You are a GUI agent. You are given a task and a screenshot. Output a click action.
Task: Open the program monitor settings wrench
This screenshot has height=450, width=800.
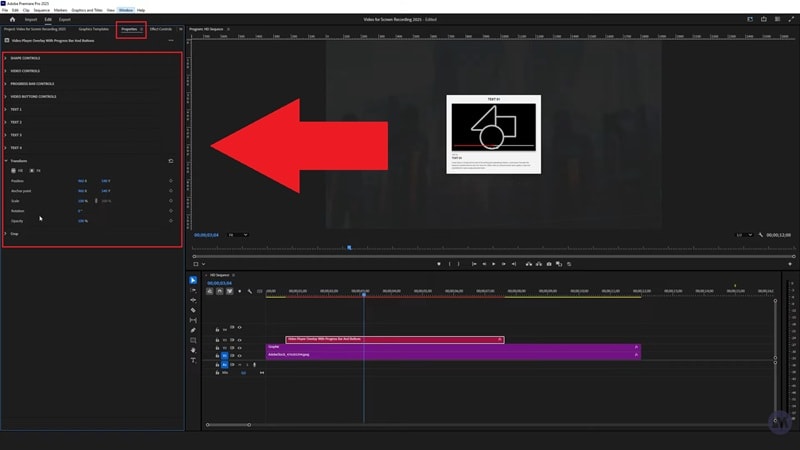pos(761,235)
